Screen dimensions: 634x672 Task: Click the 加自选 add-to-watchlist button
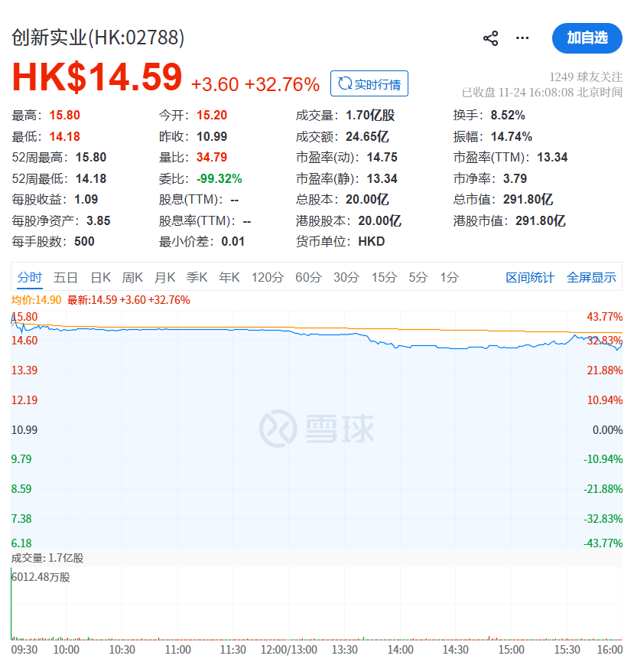587,38
